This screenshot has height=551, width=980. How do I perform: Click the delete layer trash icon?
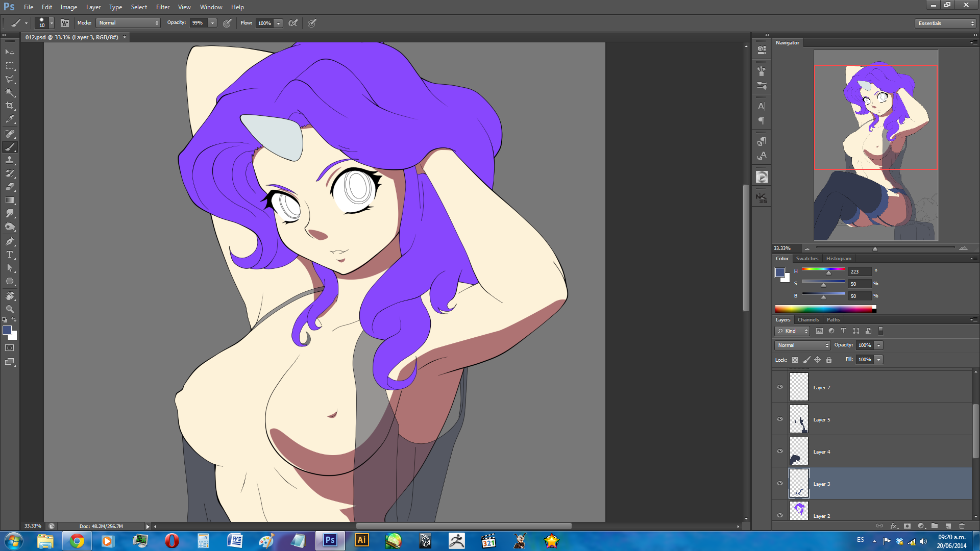pos(962,525)
